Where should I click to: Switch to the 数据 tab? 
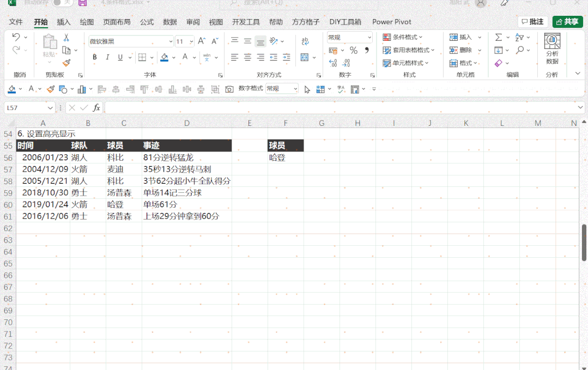[170, 22]
